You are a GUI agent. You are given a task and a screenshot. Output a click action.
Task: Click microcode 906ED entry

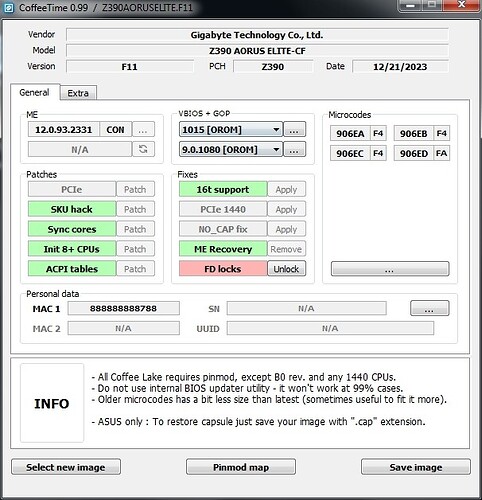click(413, 153)
